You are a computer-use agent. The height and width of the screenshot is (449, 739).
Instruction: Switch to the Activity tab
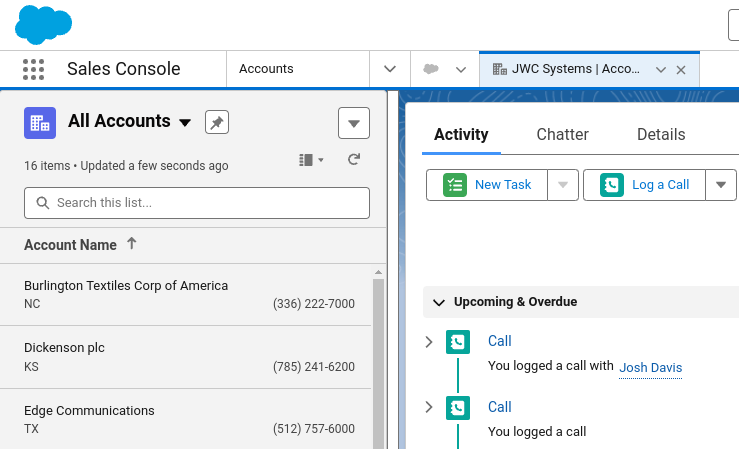tap(461, 135)
